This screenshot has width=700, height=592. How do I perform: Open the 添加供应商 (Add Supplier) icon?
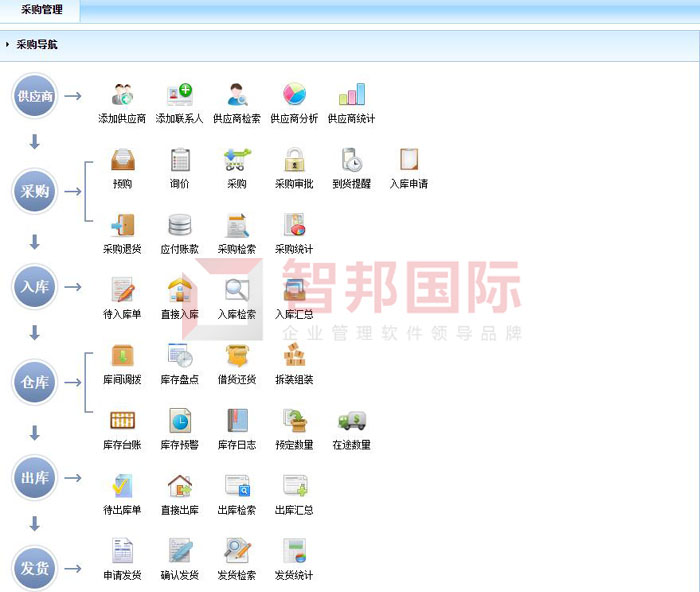click(x=122, y=96)
